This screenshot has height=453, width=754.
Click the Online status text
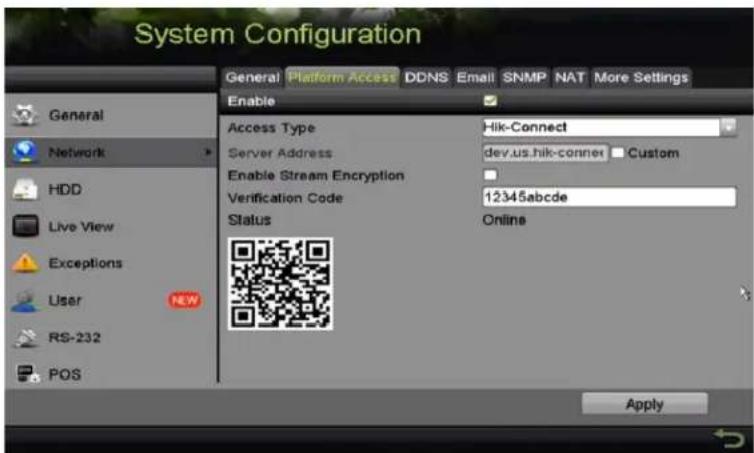[x=504, y=220]
